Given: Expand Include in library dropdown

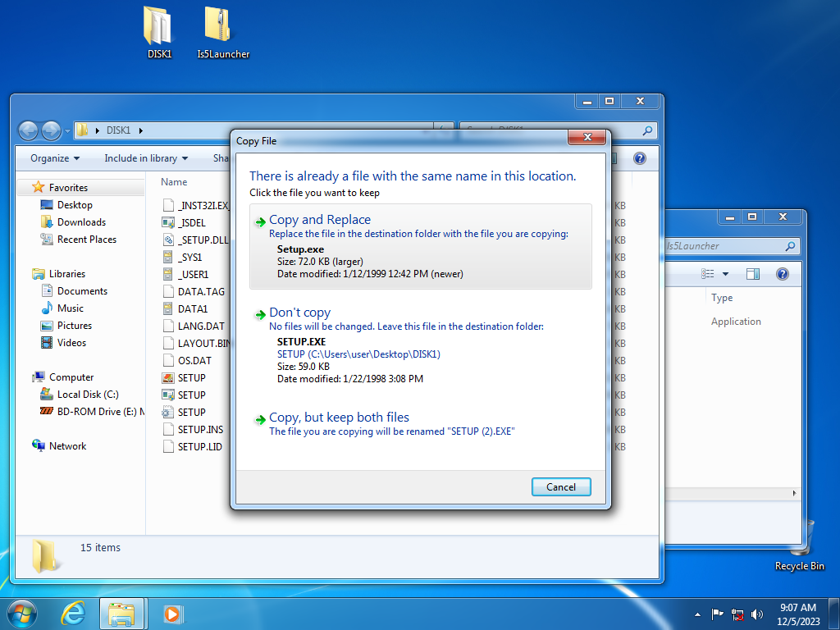Looking at the screenshot, I should [x=146, y=158].
